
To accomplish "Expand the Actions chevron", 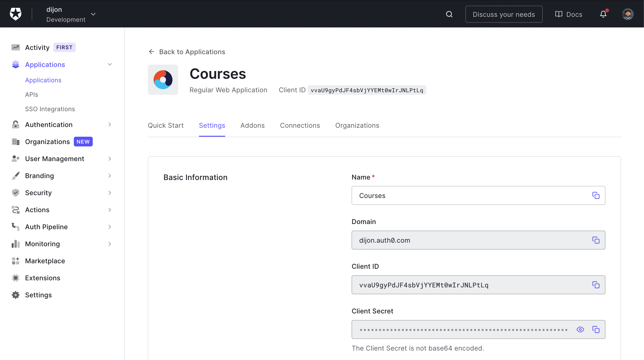I will pos(110,210).
